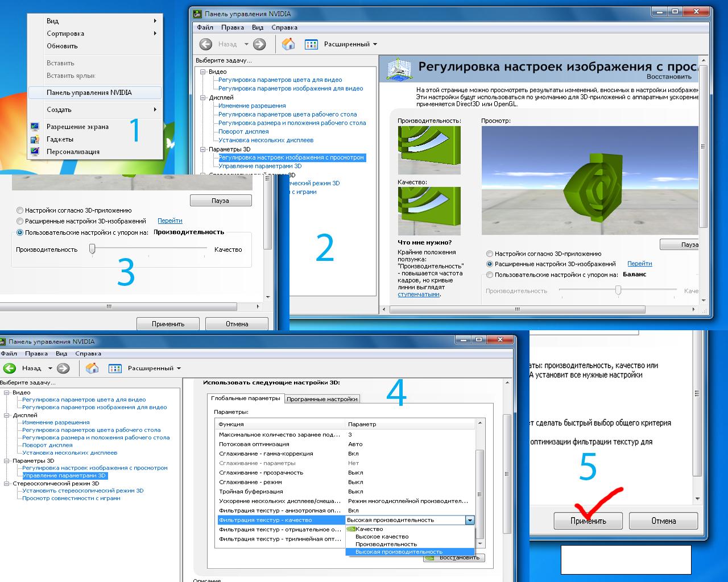Collapse 'Параметры 3D' node in top window

tap(202, 149)
